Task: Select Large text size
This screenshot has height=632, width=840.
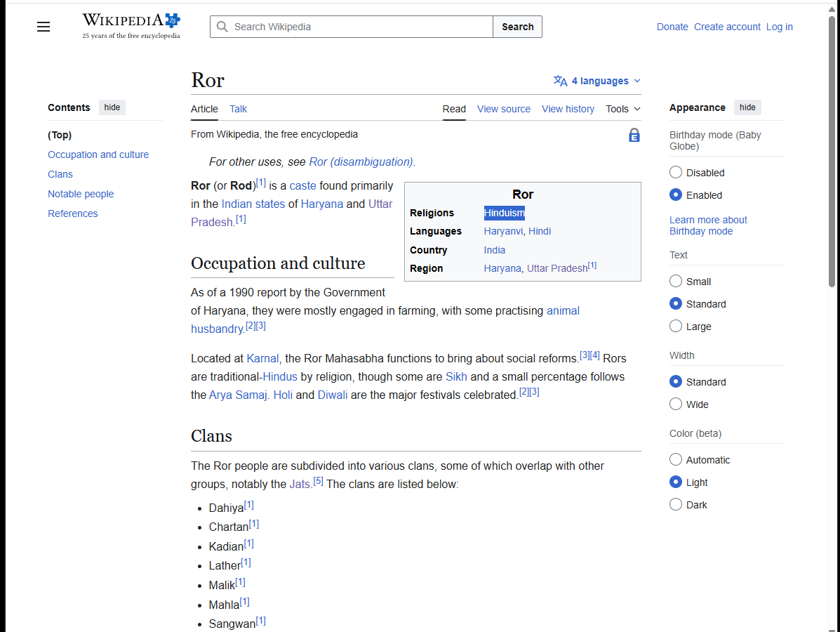Action: tap(676, 327)
